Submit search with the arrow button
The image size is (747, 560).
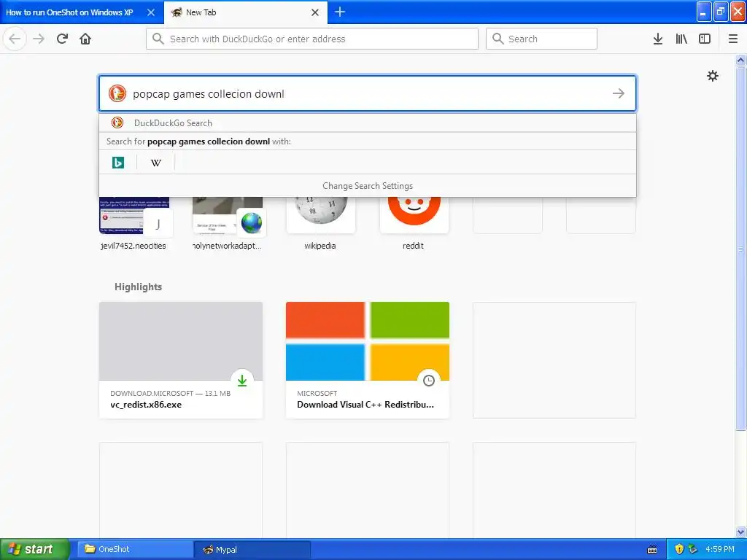619,93
